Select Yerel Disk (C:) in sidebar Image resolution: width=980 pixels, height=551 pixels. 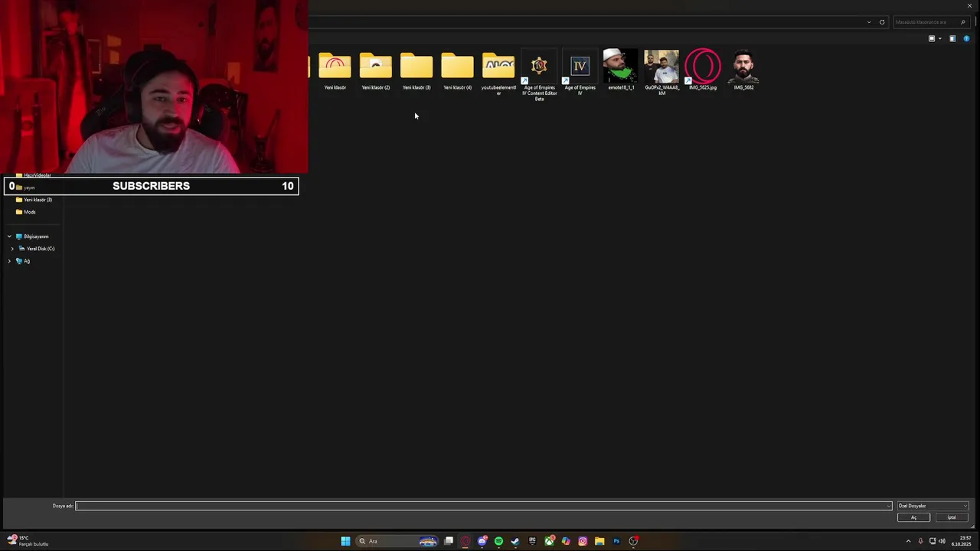click(x=37, y=249)
